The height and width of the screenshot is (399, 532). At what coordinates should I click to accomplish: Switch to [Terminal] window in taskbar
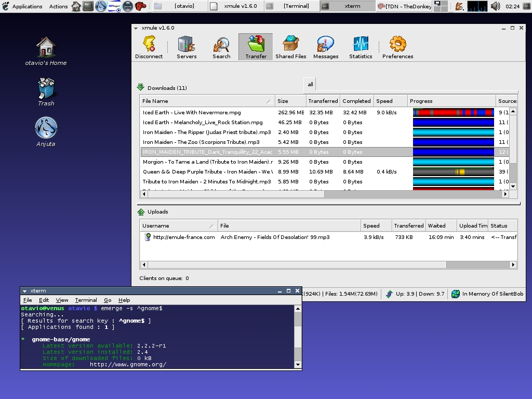(x=292, y=6)
